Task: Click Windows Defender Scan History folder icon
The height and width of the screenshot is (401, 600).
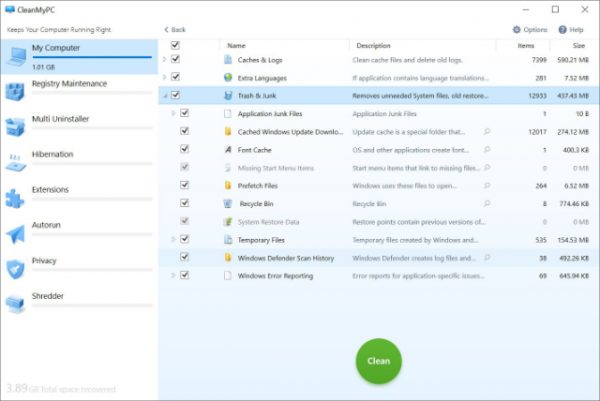Action: 228,258
